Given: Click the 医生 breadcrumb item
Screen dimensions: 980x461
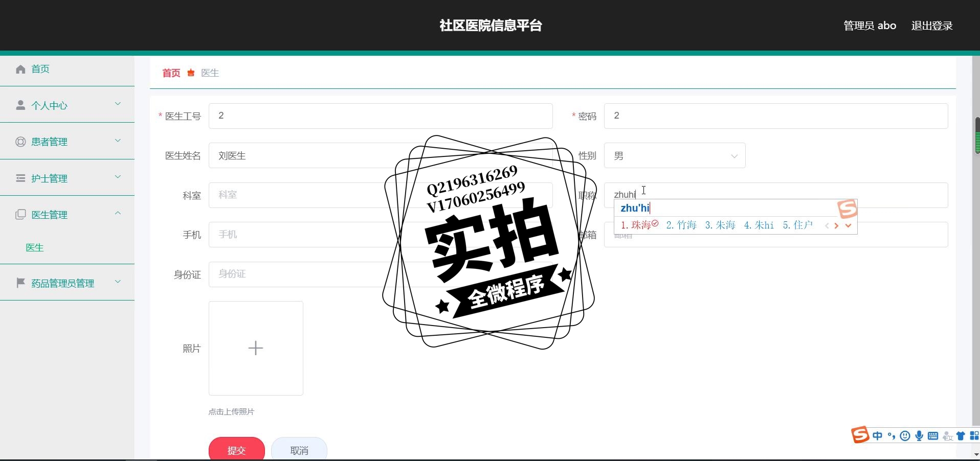Looking at the screenshot, I should tap(210, 73).
